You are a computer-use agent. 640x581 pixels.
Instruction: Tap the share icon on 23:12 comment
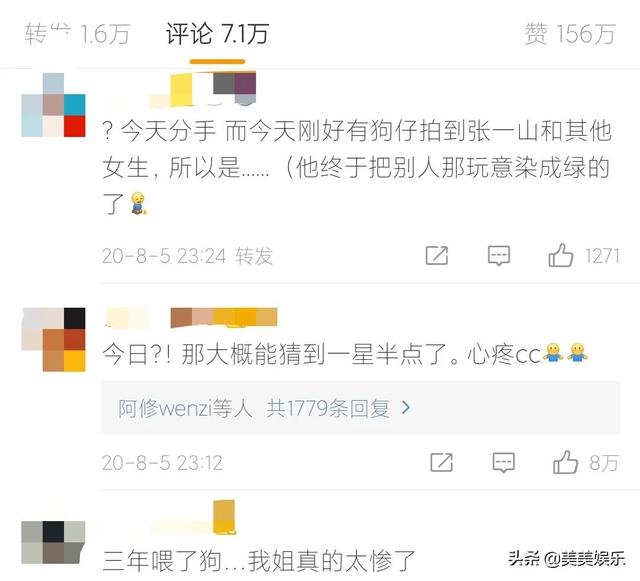(442, 462)
